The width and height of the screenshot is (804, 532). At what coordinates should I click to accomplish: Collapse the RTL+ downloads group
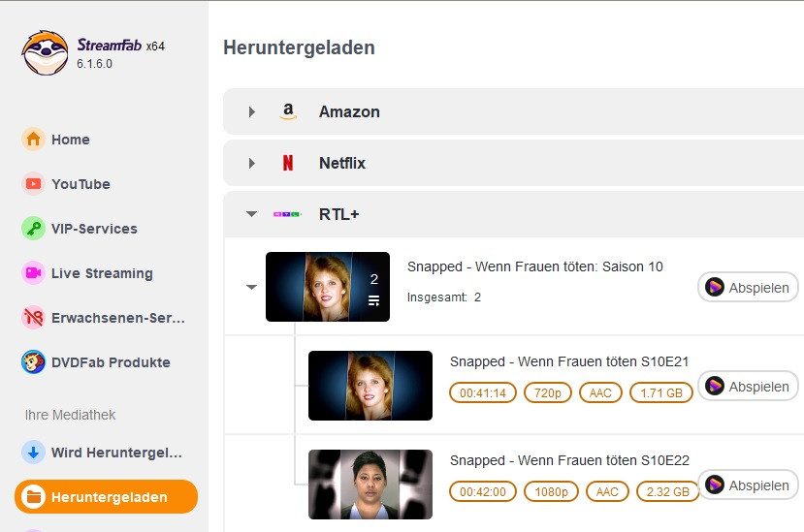pyautogui.click(x=251, y=214)
